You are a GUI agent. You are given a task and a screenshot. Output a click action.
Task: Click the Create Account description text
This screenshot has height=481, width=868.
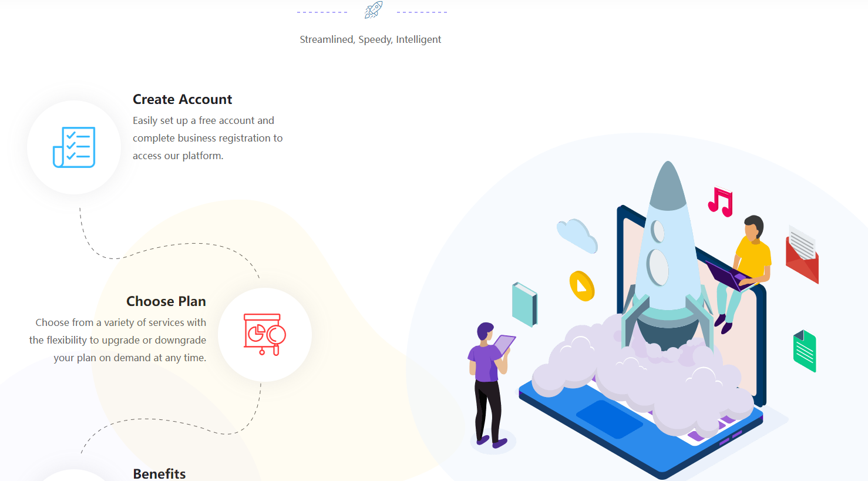pyautogui.click(x=207, y=138)
